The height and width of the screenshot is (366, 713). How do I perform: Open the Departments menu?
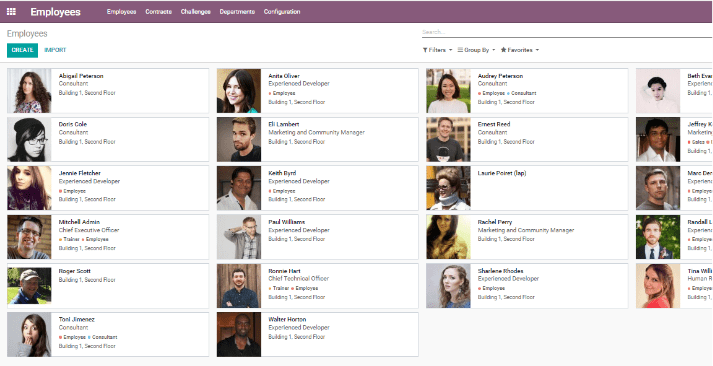[237, 12]
